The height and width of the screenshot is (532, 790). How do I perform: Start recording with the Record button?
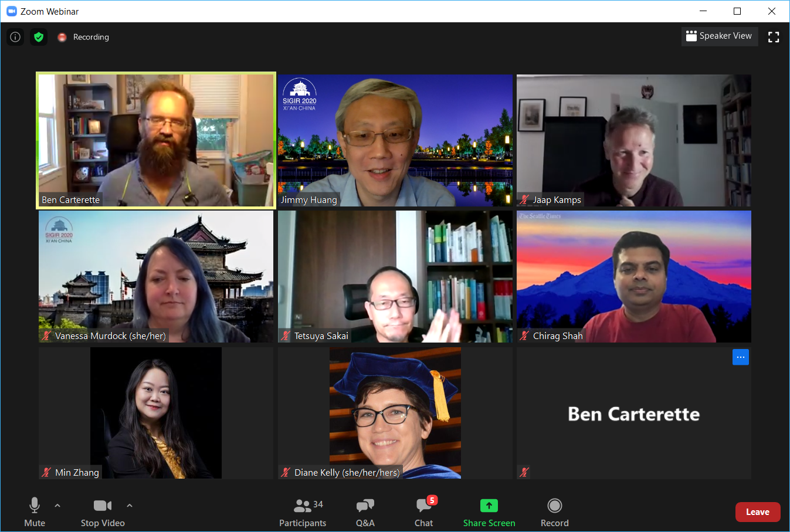click(x=555, y=513)
